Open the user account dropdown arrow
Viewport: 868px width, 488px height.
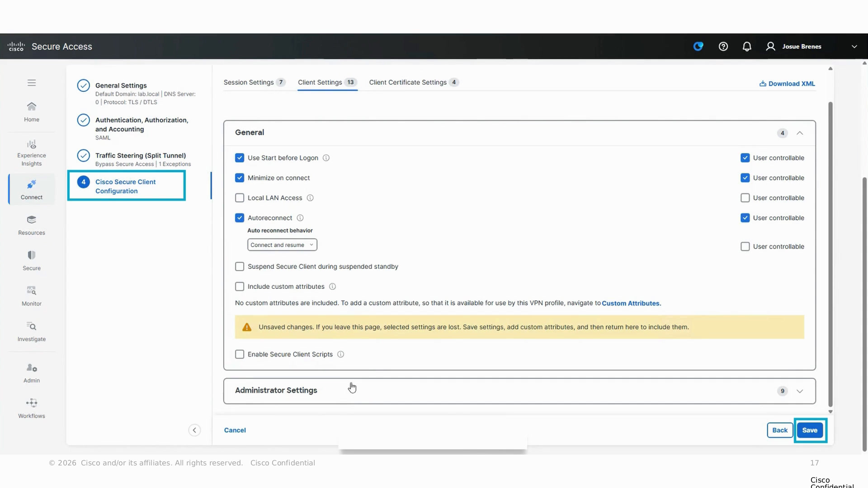854,47
